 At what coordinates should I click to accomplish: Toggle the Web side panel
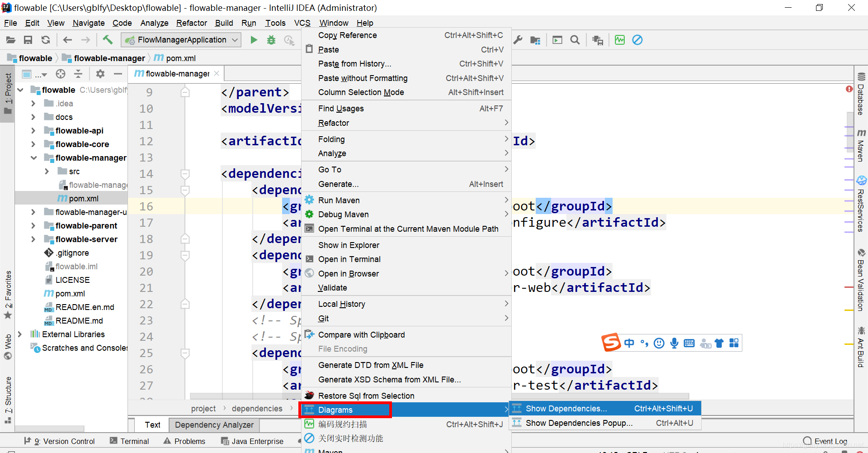point(8,347)
